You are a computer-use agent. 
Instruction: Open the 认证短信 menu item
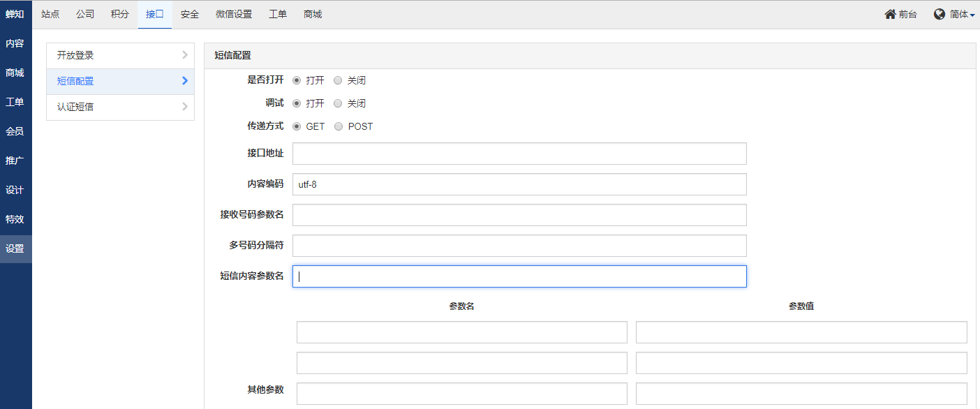pyautogui.click(x=75, y=107)
